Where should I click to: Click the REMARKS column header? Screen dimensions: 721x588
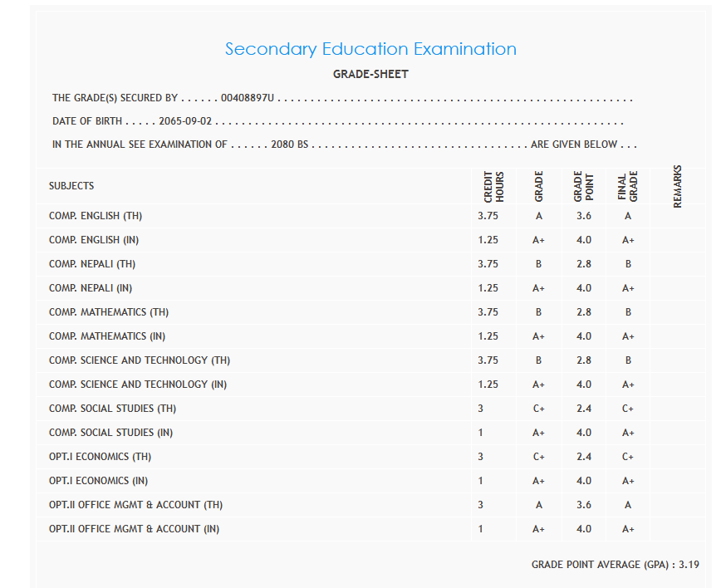(x=678, y=186)
